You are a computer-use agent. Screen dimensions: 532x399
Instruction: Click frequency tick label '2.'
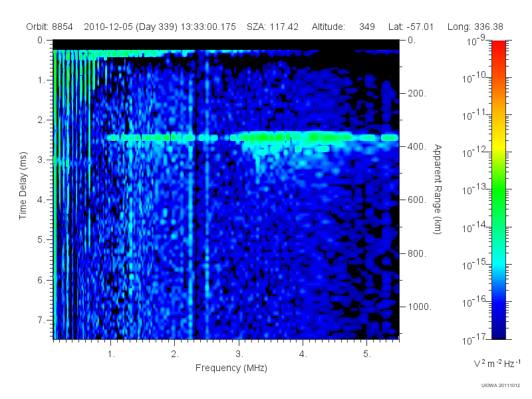(x=175, y=354)
